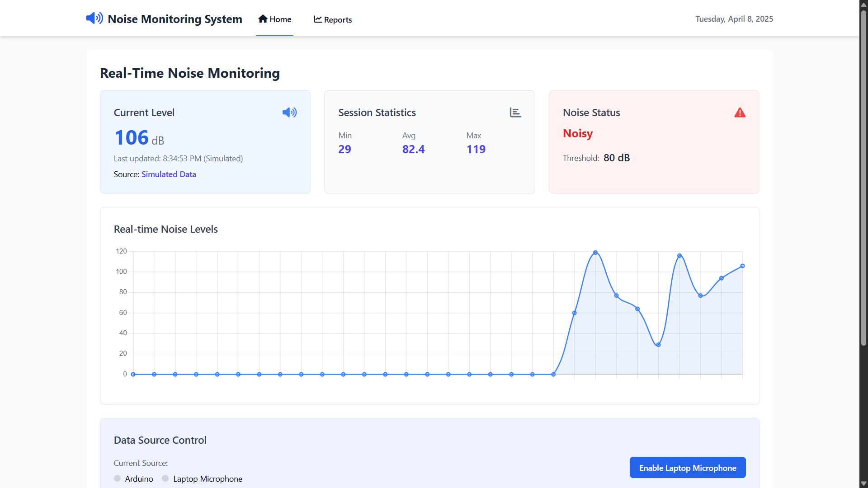Click the bar chart icon in Session Statistics

point(515,113)
